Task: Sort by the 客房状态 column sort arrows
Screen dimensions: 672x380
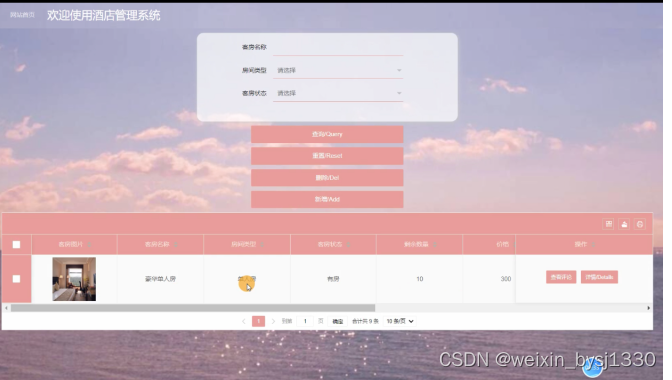Action: click(x=348, y=245)
